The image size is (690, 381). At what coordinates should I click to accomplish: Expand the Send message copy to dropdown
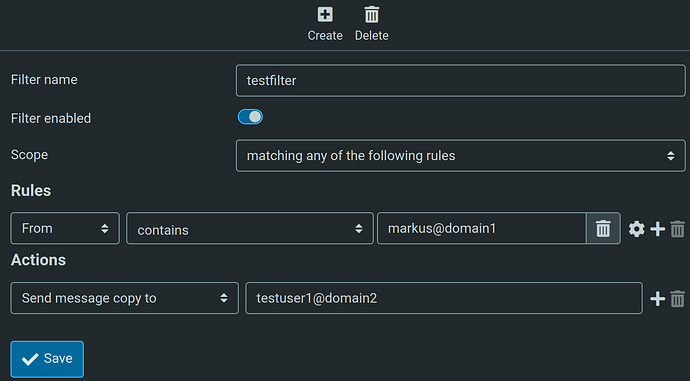(x=125, y=298)
